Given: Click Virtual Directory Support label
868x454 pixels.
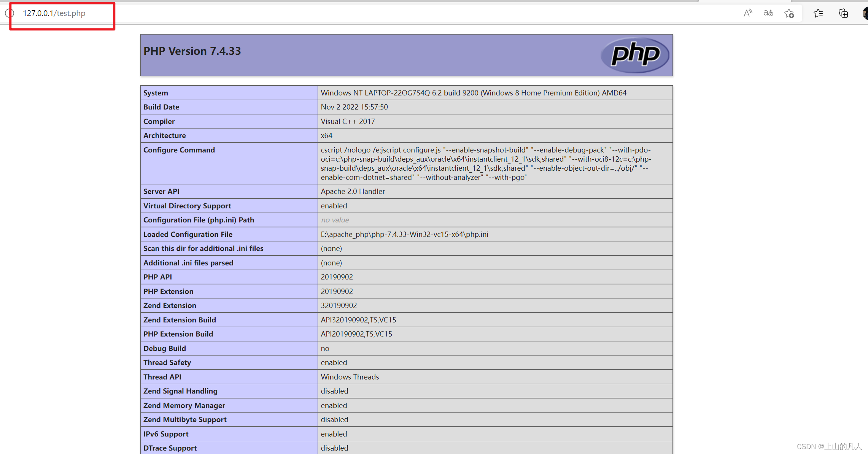Looking at the screenshot, I should tap(187, 206).
